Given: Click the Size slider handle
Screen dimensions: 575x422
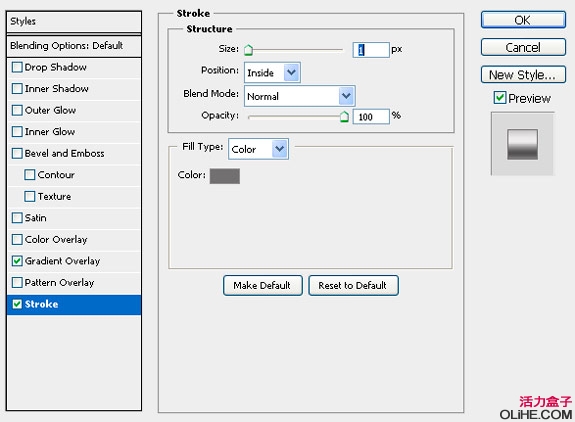Looking at the screenshot, I should click(x=249, y=49).
